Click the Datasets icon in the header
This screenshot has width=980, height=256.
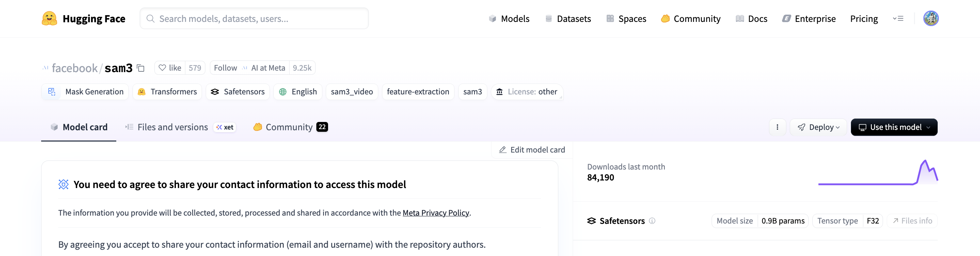tap(549, 19)
